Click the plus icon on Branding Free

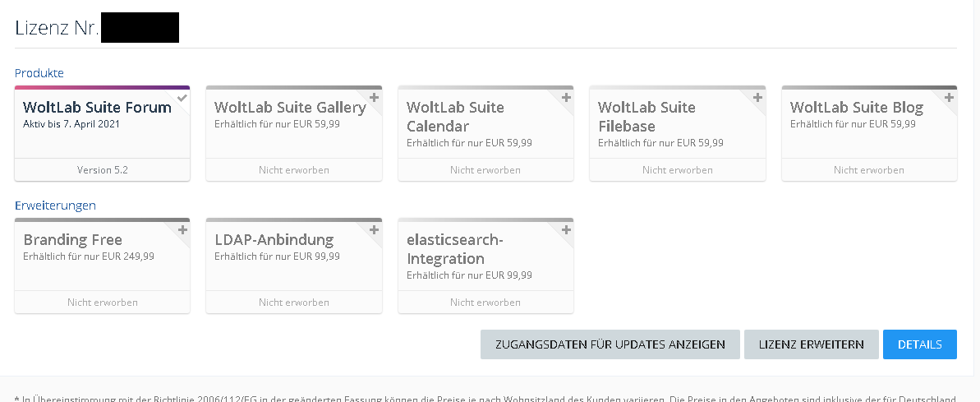click(182, 230)
